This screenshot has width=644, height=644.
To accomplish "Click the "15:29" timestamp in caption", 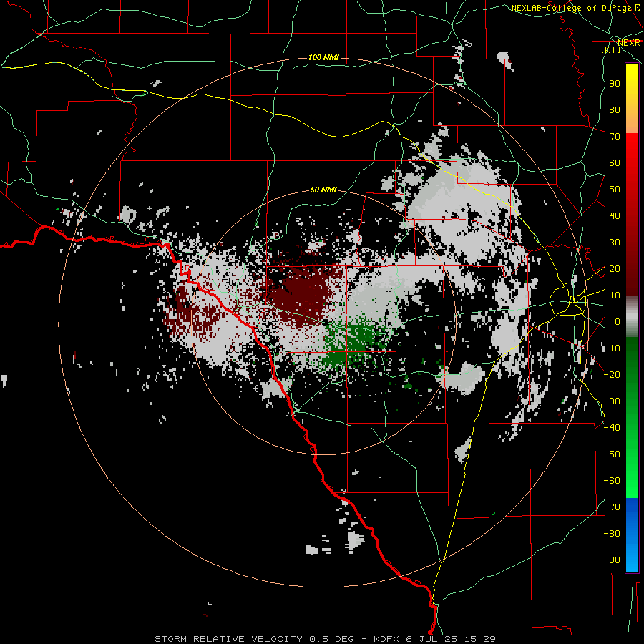I will pyautogui.click(x=480, y=639).
